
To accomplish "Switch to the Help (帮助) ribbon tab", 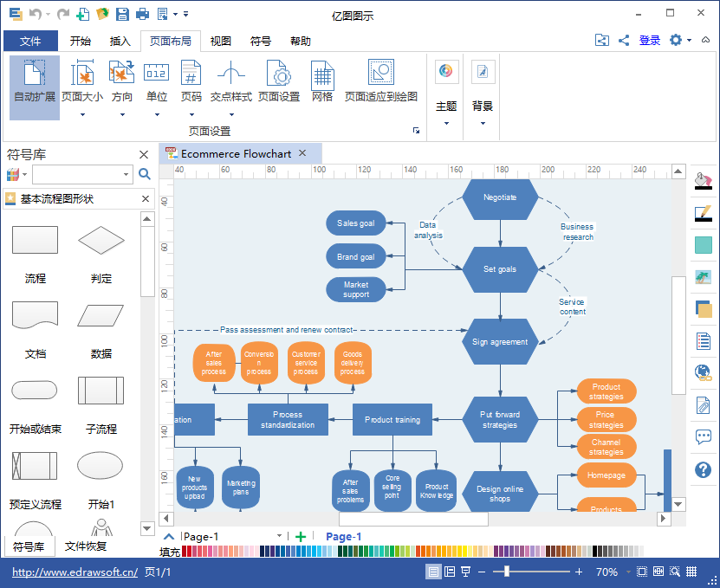I will 301,41.
